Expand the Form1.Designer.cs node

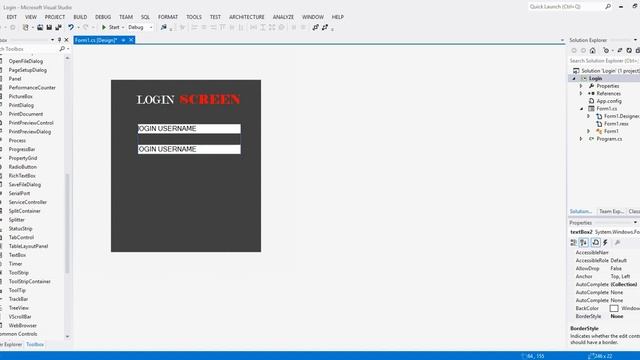pos(589,116)
